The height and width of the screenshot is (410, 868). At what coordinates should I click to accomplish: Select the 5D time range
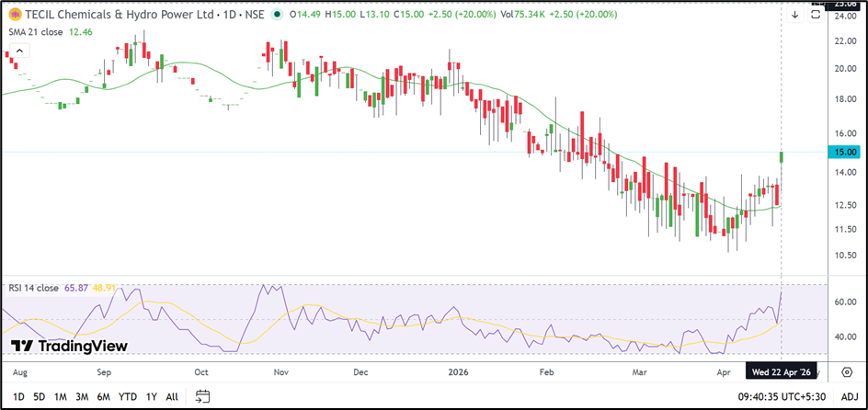[40, 397]
